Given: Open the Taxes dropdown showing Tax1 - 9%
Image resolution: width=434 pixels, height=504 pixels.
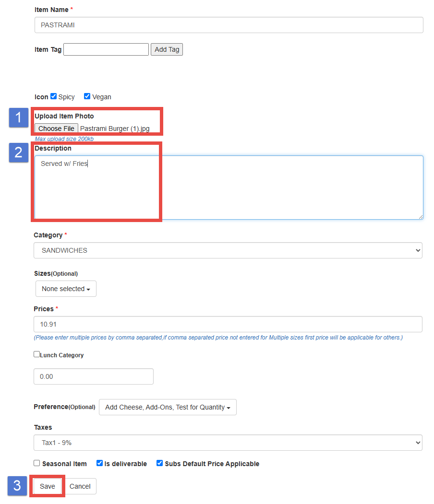Looking at the screenshot, I should click(x=228, y=443).
